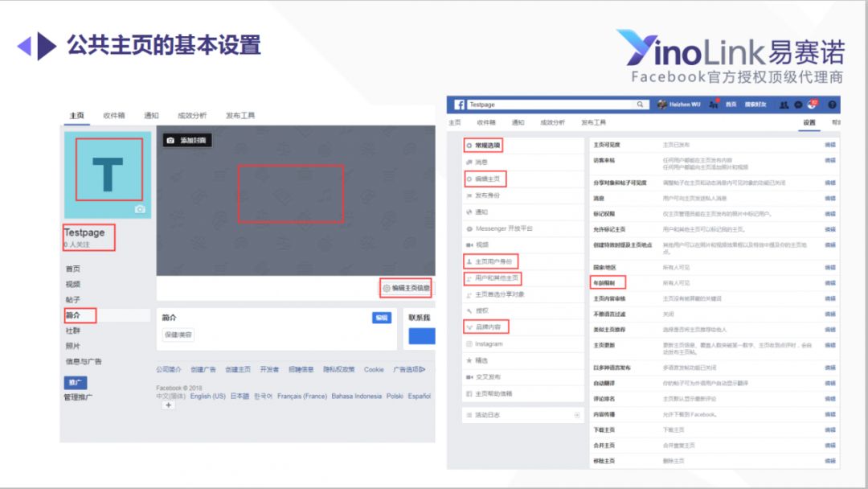
Task: Open 成效分析 tab on left page
Action: click(x=191, y=115)
